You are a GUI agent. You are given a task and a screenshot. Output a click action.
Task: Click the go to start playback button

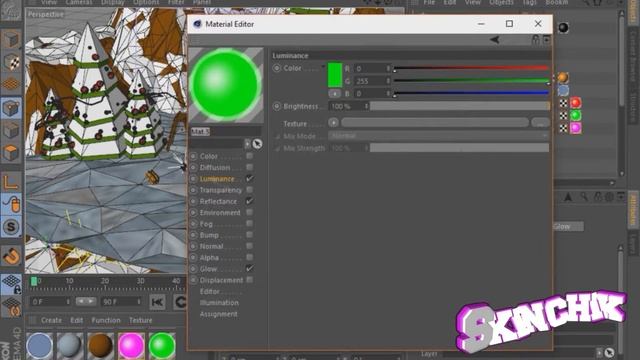point(158,302)
